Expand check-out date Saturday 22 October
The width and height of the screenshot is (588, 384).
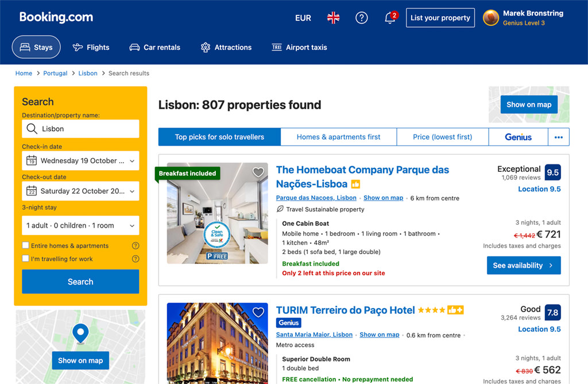click(x=80, y=191)
